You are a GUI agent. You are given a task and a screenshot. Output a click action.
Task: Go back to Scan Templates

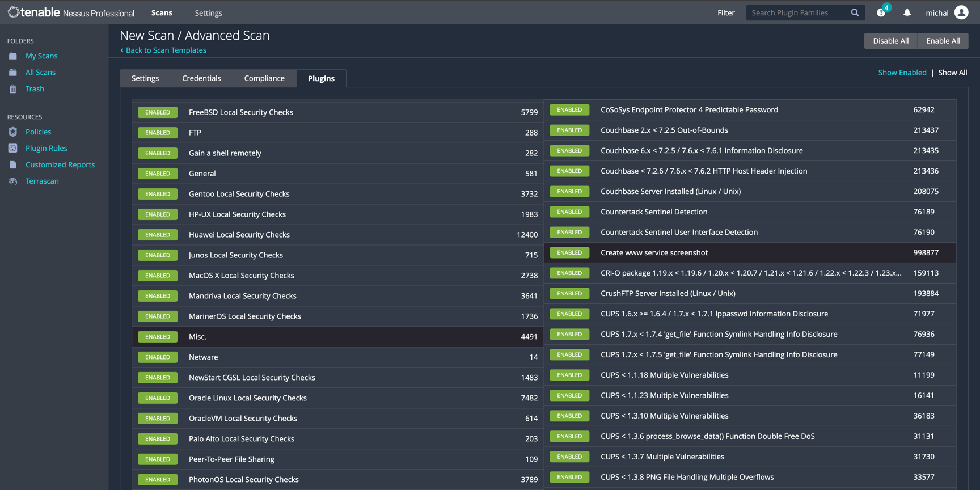click(163, 50)
